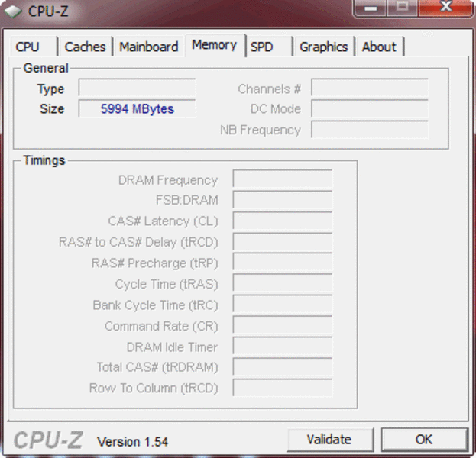Image resolution: width=476 pixels, height=458 pixels.
Task: Click the DRAM Idle Timer field
Action: [283, 346]
